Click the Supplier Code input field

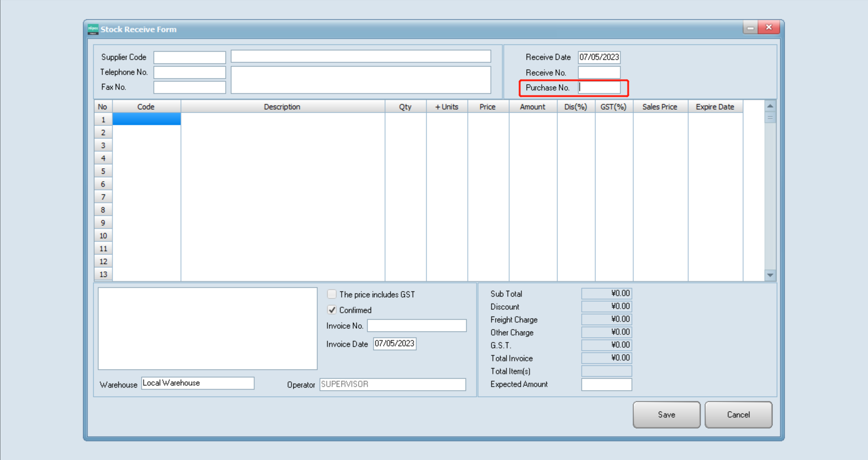coord(189,57)
